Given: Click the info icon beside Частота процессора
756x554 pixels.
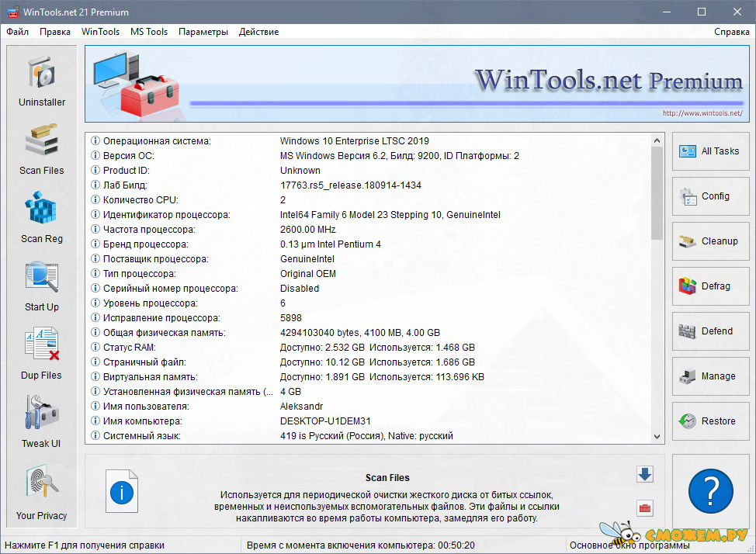Looking at the screenshot, I should 95,229.
